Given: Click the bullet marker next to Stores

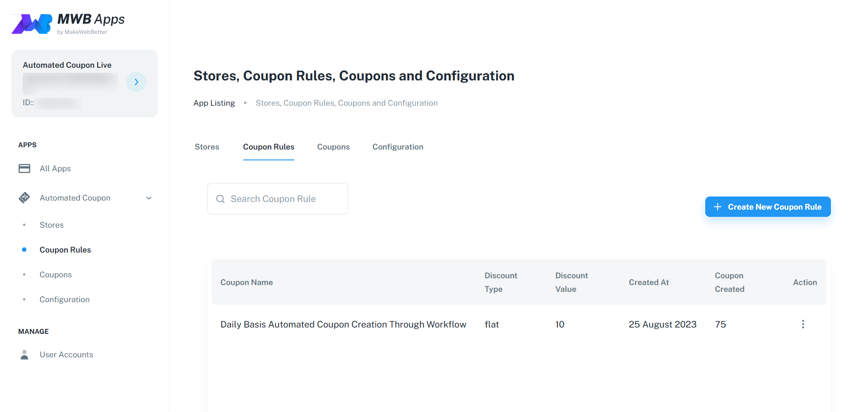Looking at the screenshot, I should [24, 225].
